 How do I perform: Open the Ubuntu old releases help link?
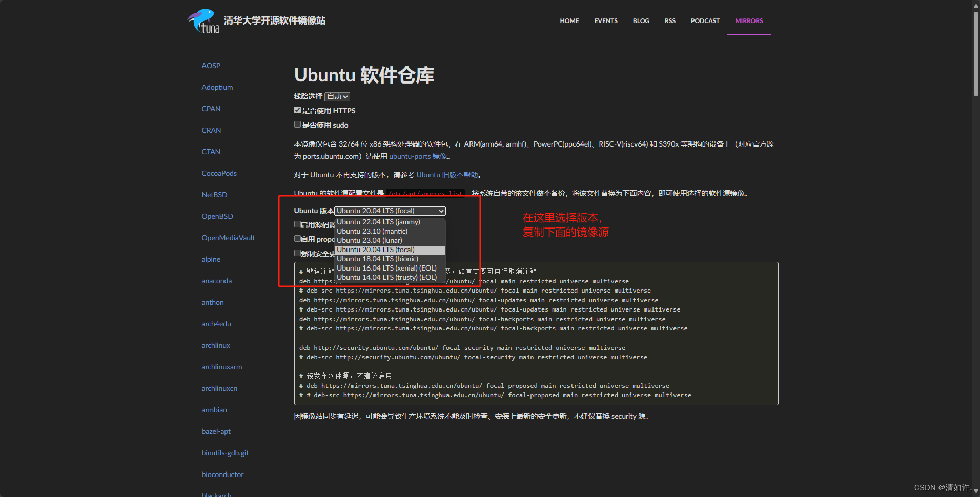447,175
